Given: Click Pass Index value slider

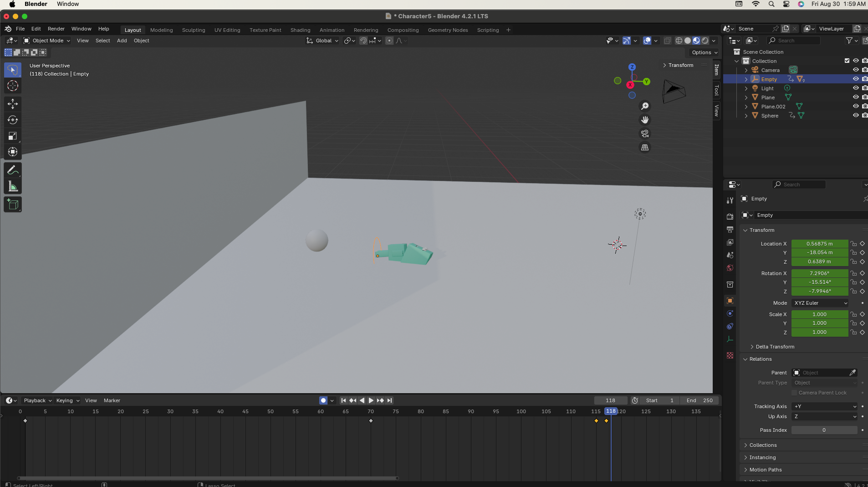Looking at the screenshot, I should [x=824, y=430].
